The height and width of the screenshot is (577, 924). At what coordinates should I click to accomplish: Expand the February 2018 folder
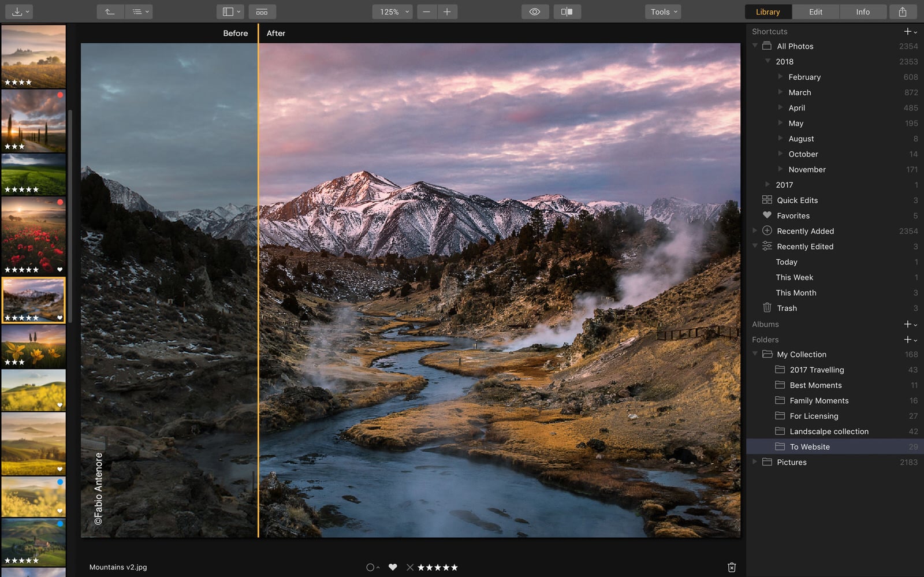[780, 77]
